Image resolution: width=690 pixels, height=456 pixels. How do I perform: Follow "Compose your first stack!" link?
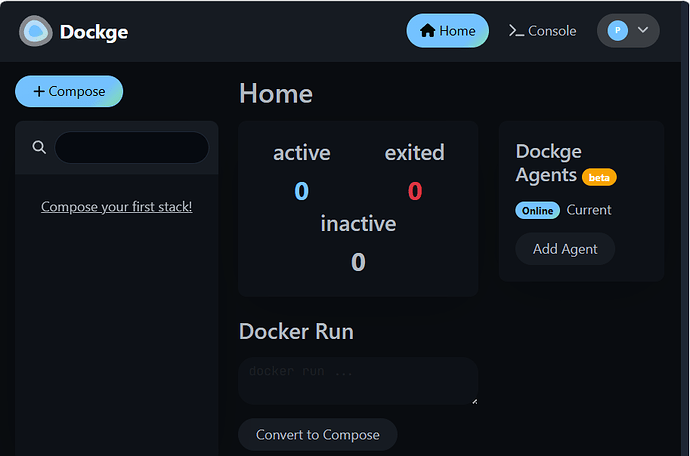click(x=116, y=207)
